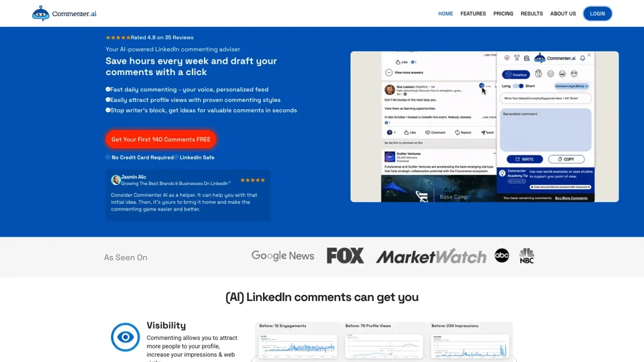Click the ideas/keywords input field
644x362 pixels.
click(x=545, y=99)
